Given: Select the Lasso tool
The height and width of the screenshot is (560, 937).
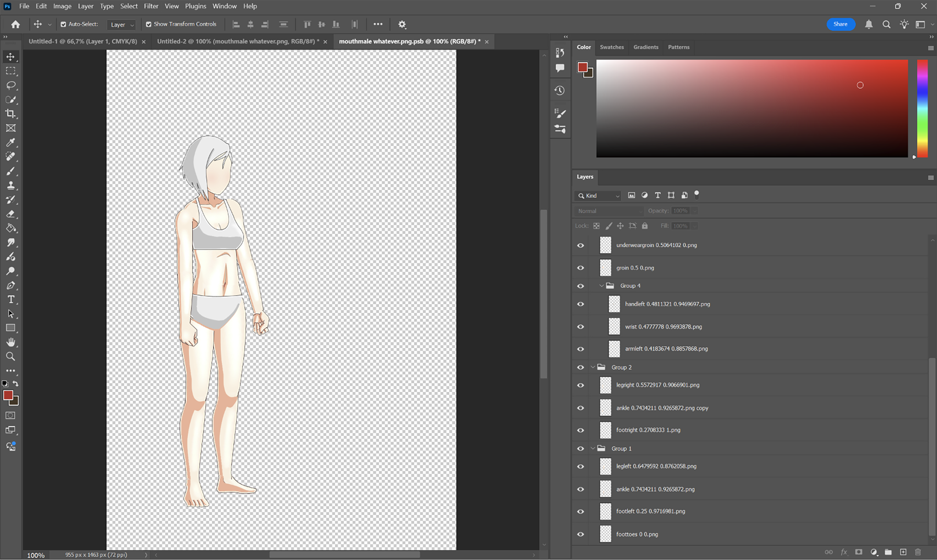Looking at the screenshot, I should (x=11, y=85).
